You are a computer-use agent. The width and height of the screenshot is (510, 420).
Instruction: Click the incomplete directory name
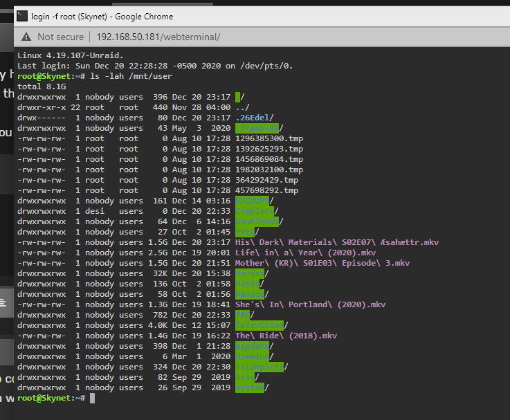tap(259, 367)
